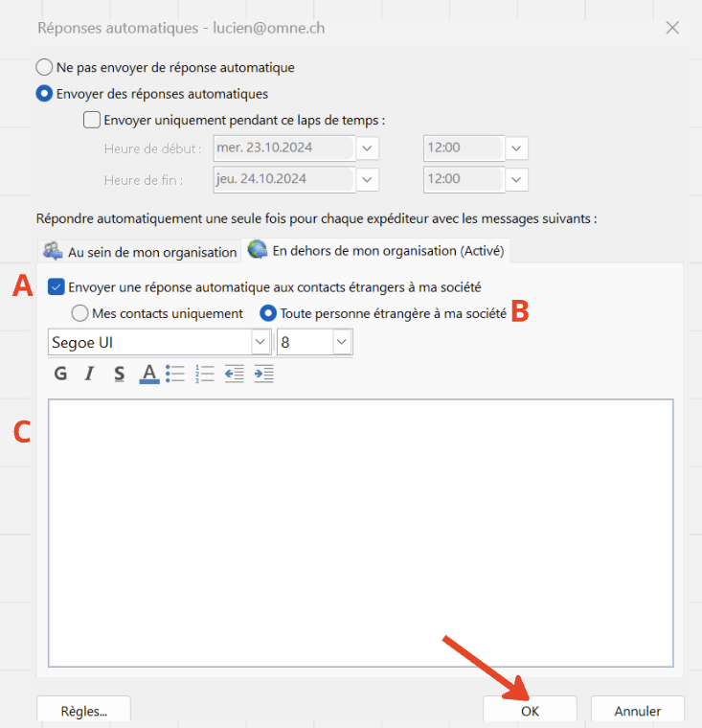The height and width of the screenshot is (728, 702).
Task: Apply underline (S) formatting
Action: click(x=119, y=374)
